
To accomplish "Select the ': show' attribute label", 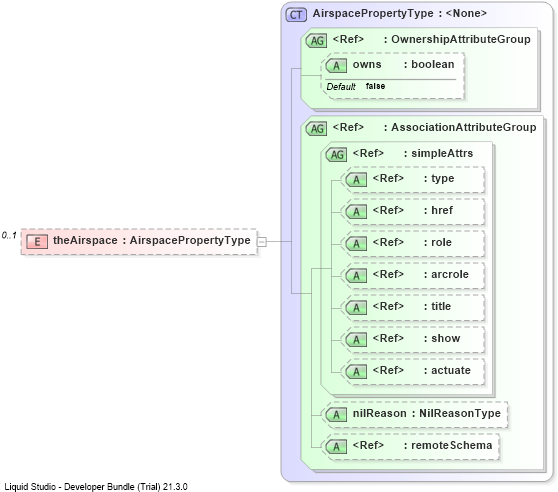I will [442, 338].
